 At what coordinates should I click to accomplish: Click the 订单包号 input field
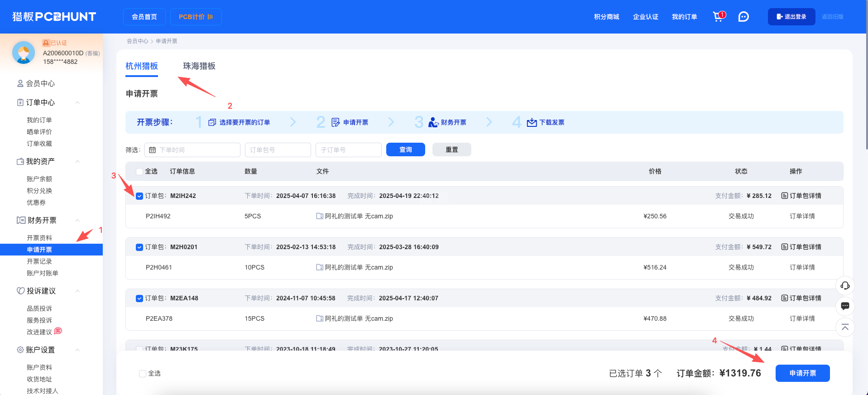pos(278,150)
